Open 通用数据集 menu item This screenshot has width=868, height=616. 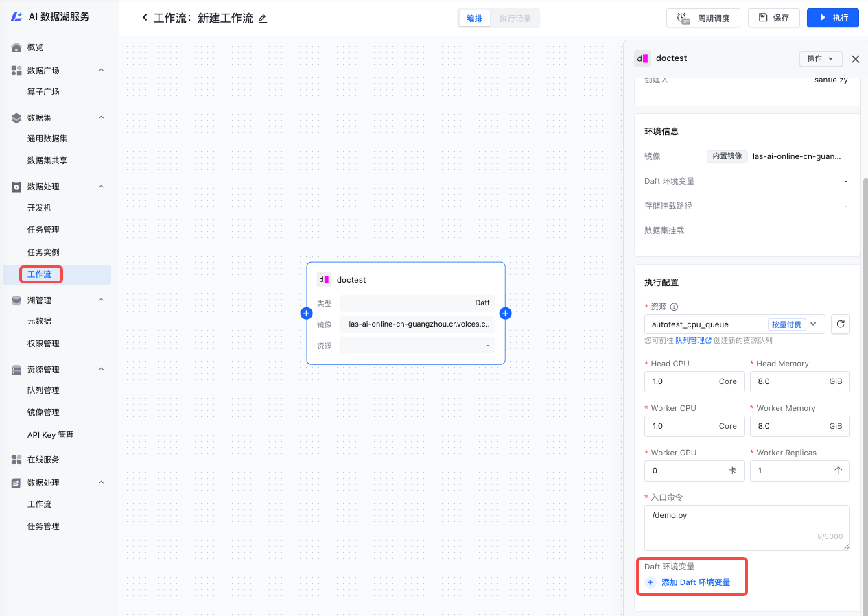coord(47,139)
